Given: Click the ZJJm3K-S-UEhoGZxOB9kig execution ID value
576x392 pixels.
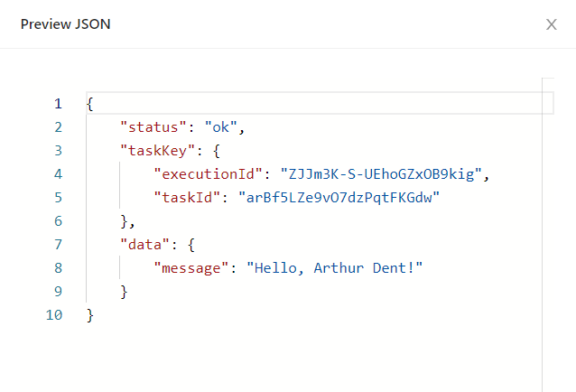Looking at the screenshot, I should (x=384, y=174).
